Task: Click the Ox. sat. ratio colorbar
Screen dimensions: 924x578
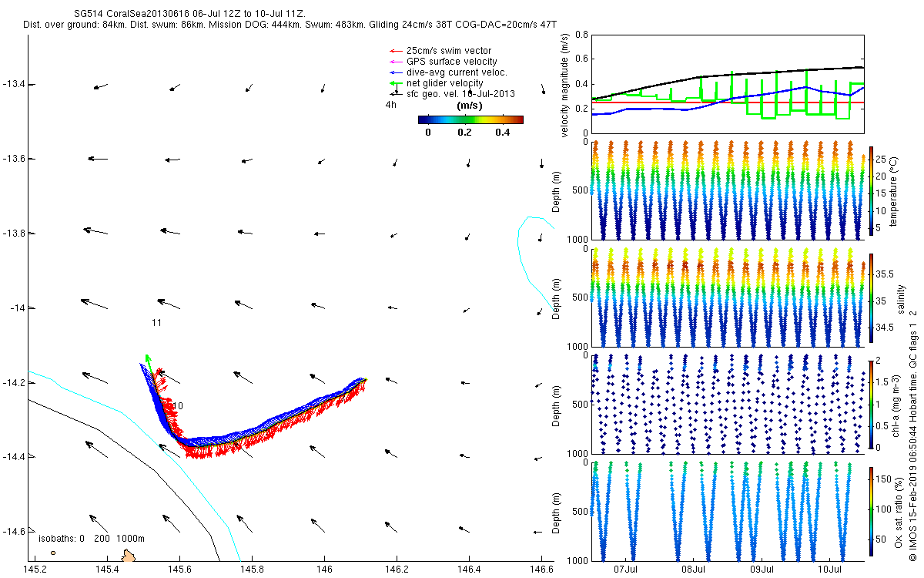Action: point(872,511)
